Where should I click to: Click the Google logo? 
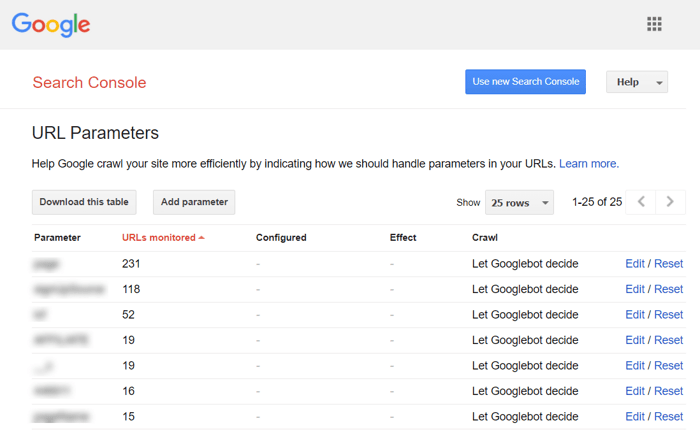(51, 25)
